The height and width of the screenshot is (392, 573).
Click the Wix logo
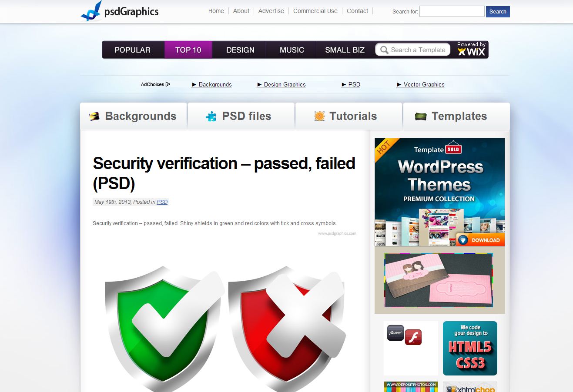tap(471, 52)
